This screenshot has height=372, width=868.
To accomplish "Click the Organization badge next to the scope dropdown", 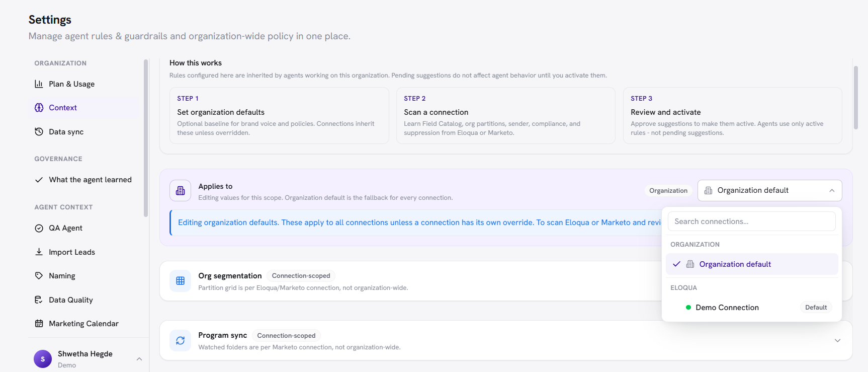I will click(668, 191).
